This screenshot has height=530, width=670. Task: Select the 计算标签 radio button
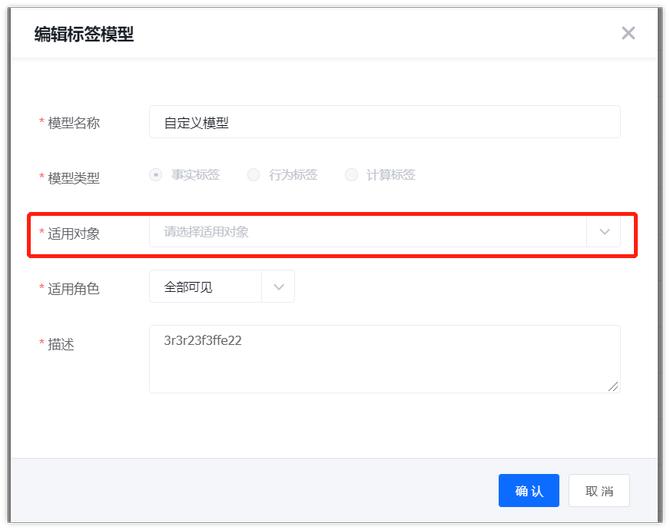click(x=351, y=175)
